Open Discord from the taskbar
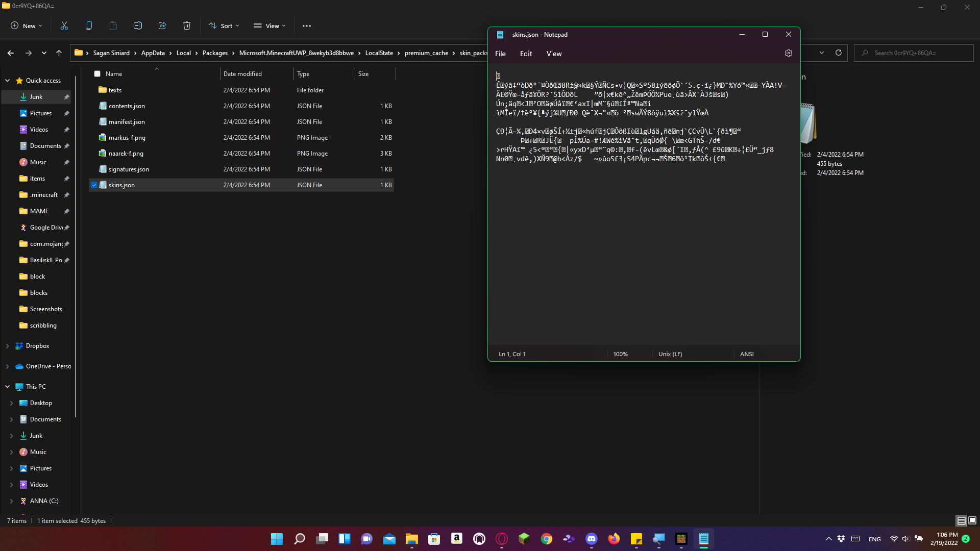980x551 pixels. [591, 539]
